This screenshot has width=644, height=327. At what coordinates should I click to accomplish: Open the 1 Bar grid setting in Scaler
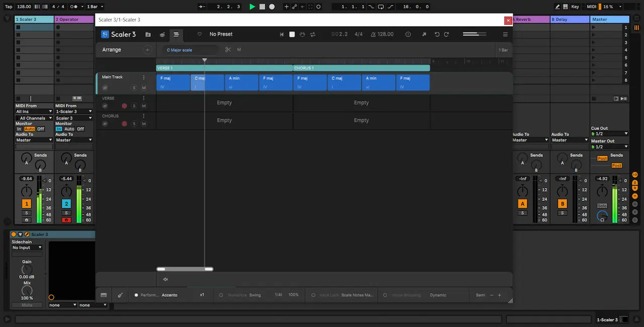point(503,50)
